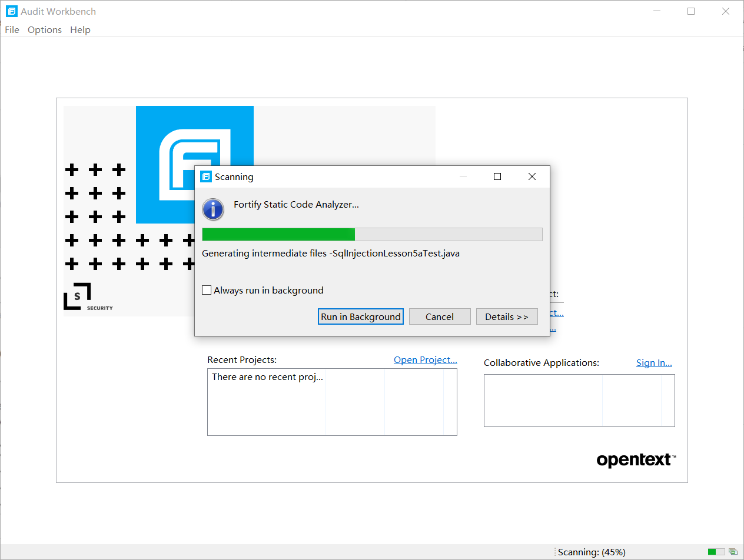Viewport: 744px width, 560px height.
Task: Click the blue information icon in Scanning dialog
Action: pos(213,209)
